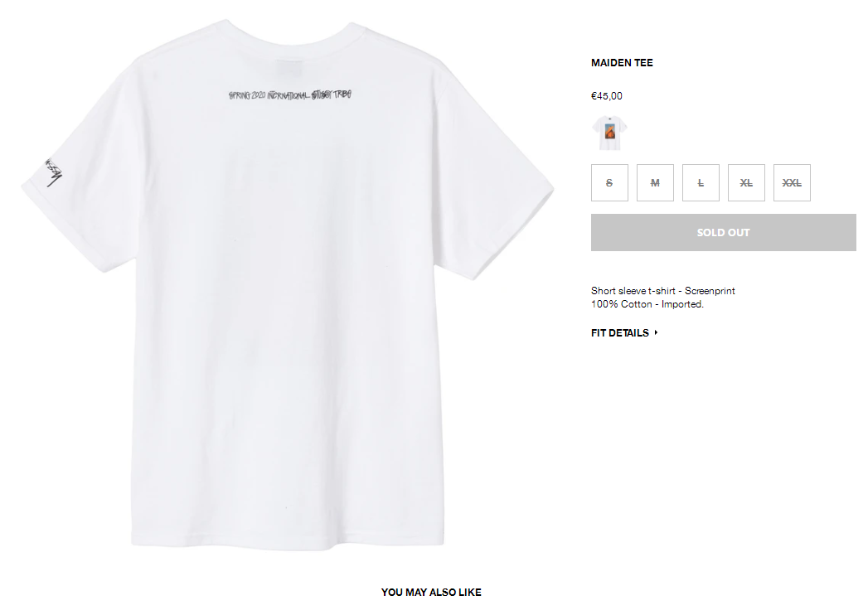The image size is (868, 615).
Task: Click the Spring 2020 International Tribe print
Action: pos(290,94)
